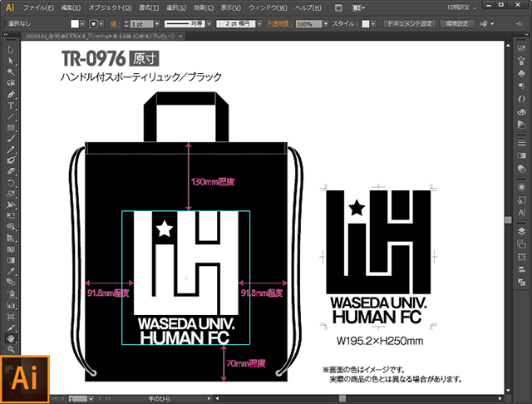Select the Hand tool

pyautogui.click(x=11, y=338)
